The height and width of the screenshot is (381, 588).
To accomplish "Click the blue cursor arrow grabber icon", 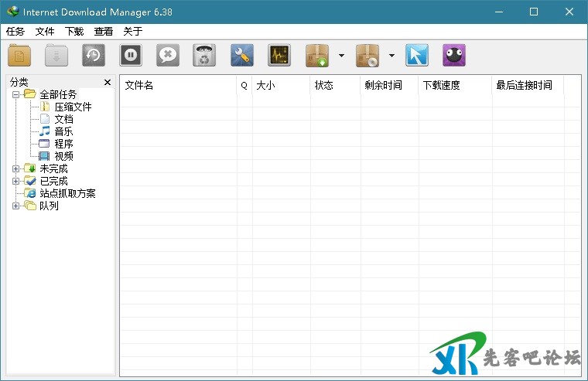I will pyautogui.click(x=417, y=56).
